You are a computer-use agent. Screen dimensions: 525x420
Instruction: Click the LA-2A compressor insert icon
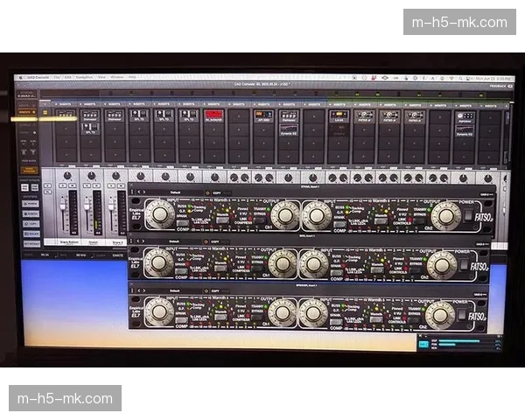[339, 115]
